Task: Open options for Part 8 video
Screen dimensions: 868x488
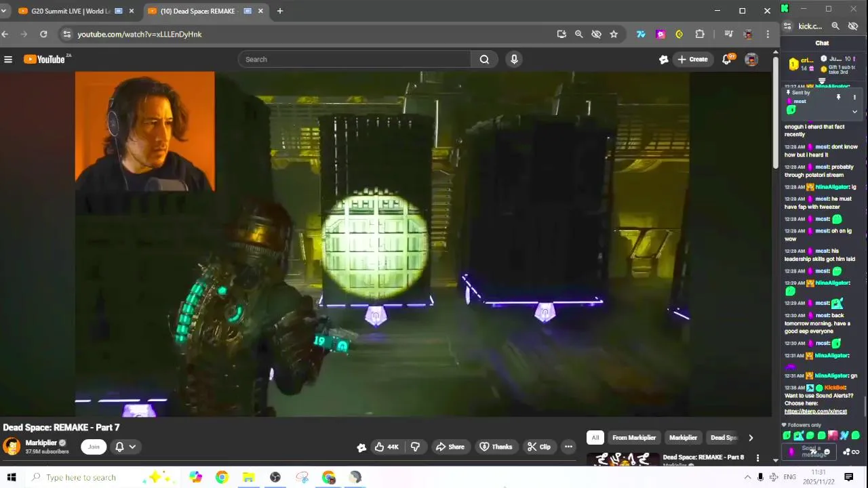Action: 757,458
